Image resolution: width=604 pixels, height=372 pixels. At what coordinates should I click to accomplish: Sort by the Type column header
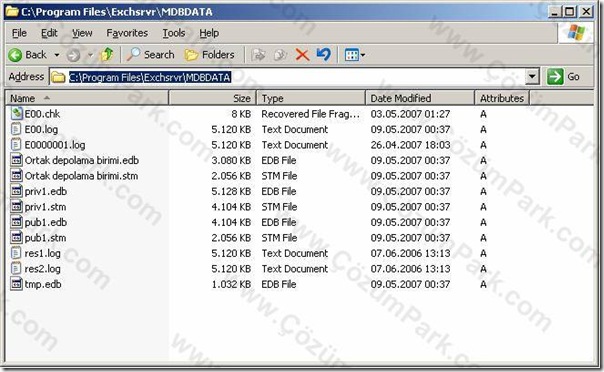pos(311,98)
